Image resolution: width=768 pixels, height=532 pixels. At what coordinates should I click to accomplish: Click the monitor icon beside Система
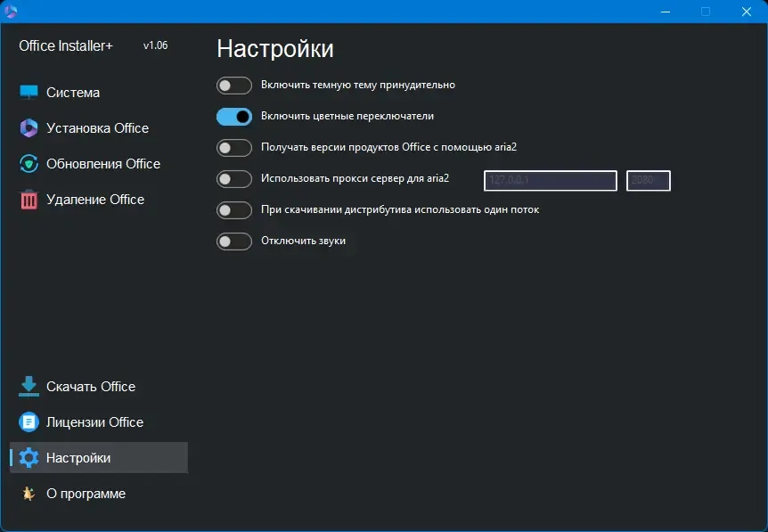(29, 92)
